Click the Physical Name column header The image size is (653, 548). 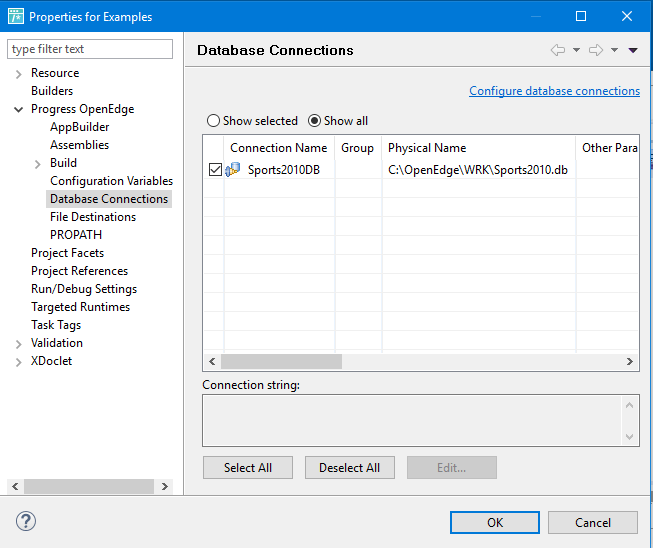[478, 148]
